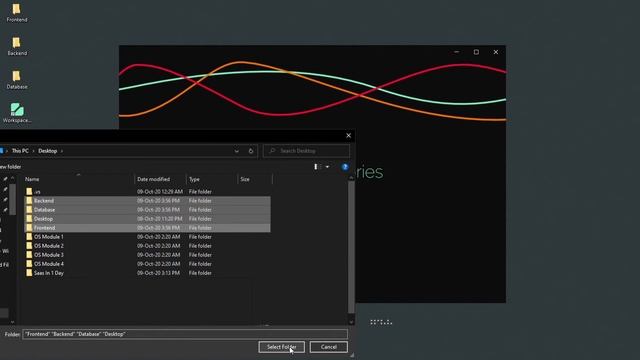
Task: Select the OS Module 3 folder
Action: 147,255
